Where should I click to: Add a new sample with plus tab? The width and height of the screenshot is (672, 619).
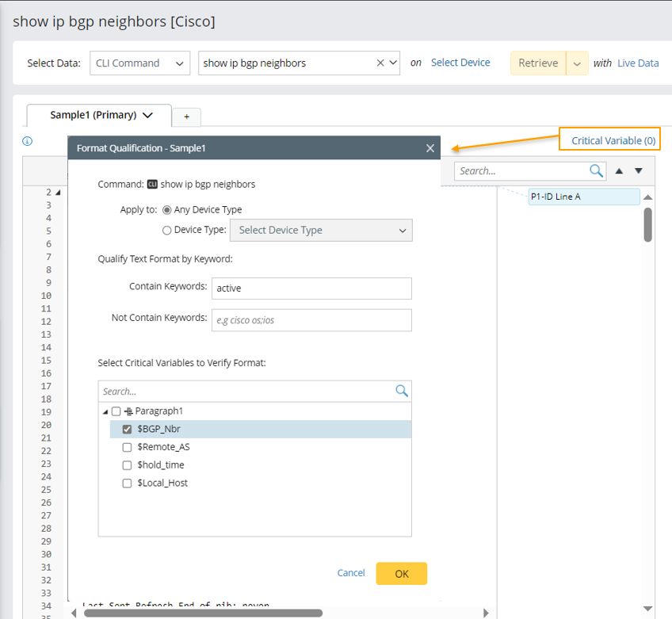click(187, 117)
